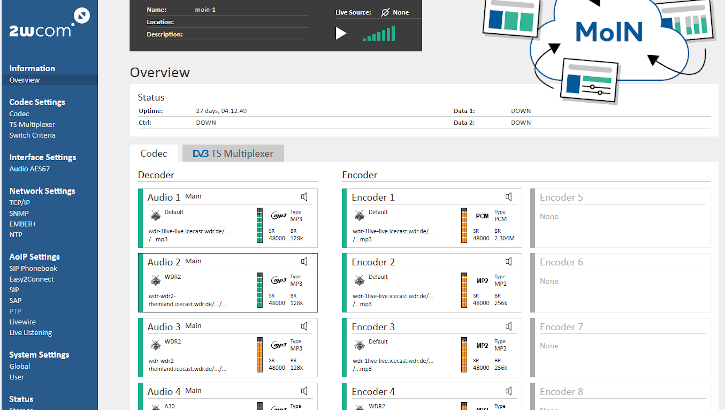Viewport: 725px width, 410px height.
Task: Open EMBER+ settings
Action: [22, 224]
